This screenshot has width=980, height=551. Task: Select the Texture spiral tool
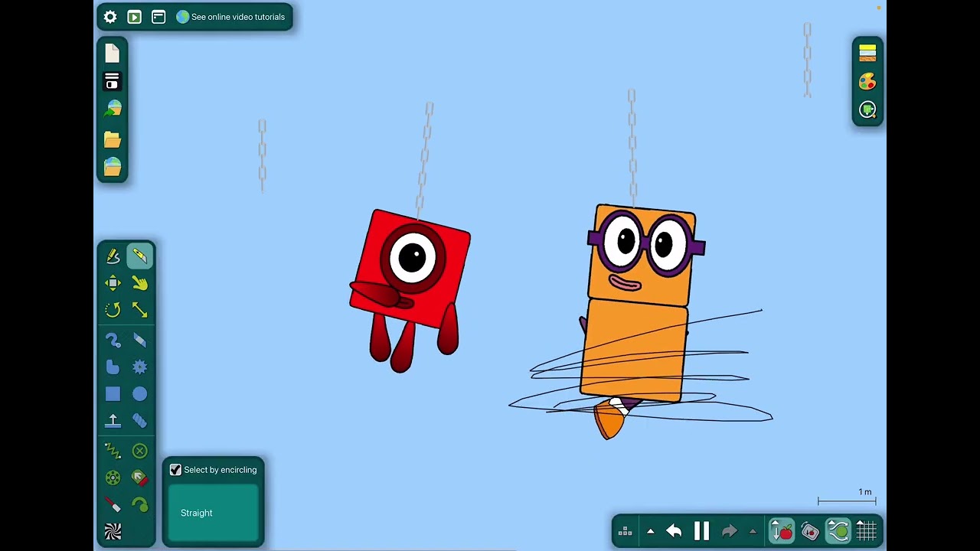[113, 532]
